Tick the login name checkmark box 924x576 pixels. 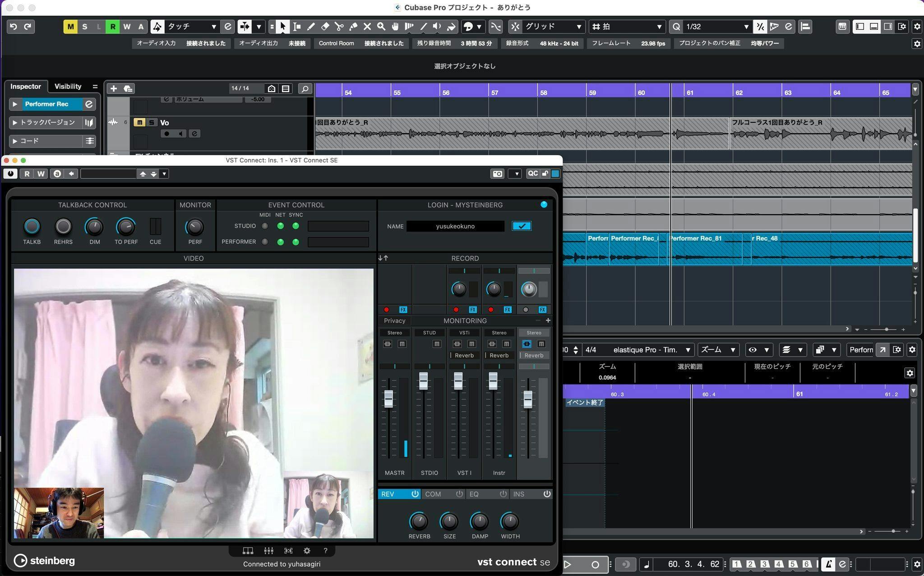(522, 226)
